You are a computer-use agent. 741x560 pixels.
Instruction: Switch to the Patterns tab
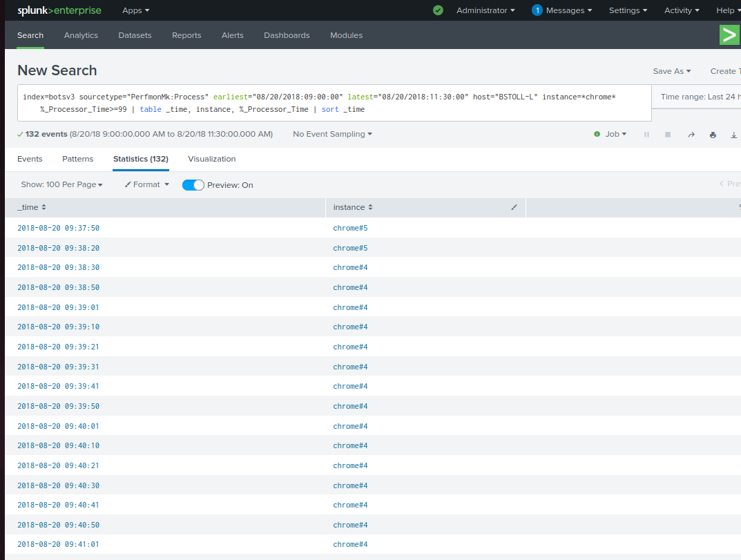click(x=77, y=159)
